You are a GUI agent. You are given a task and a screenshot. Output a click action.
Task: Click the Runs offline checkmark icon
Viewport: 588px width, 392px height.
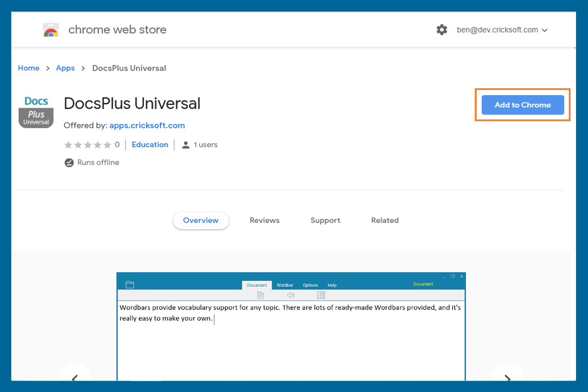coord(69,163)
